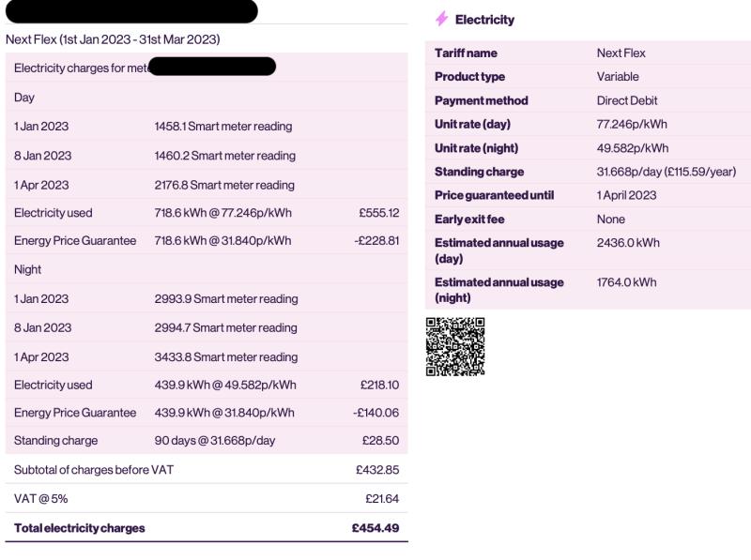Click the Tariff name Next Flex value

pyautogui.click(x=621, y=53)
